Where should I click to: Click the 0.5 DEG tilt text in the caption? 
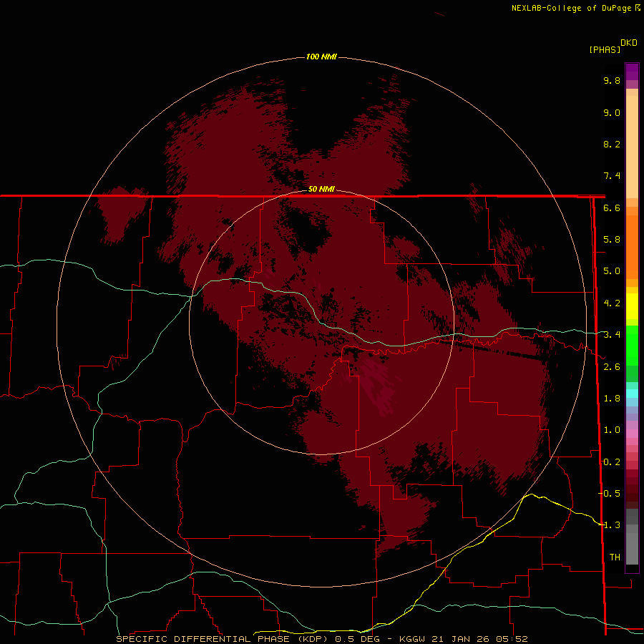click(x=357, y=639)
